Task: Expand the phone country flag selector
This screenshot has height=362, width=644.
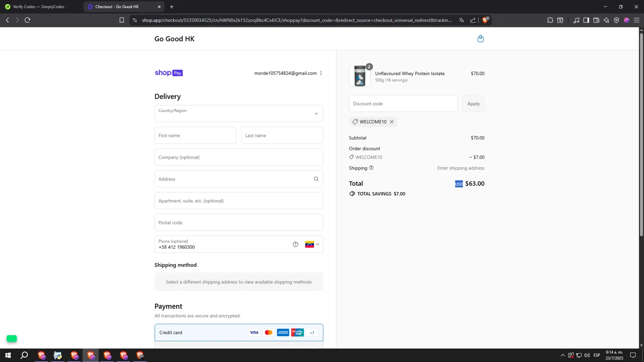Action: [312, 244]
